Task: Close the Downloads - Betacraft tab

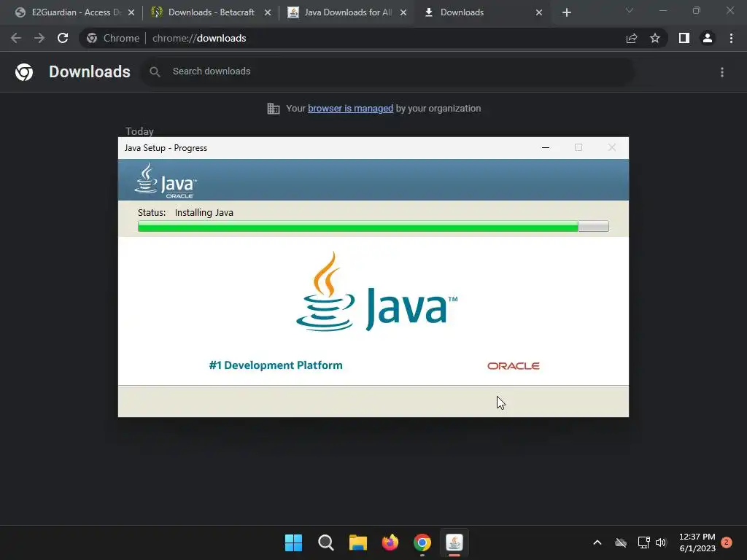Action: 268,12
